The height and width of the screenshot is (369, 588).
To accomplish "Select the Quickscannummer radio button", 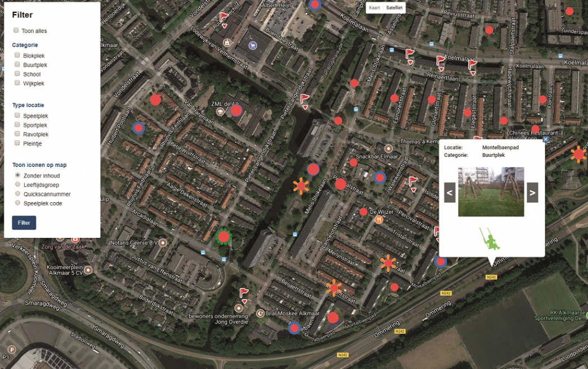I will point(17,194).
